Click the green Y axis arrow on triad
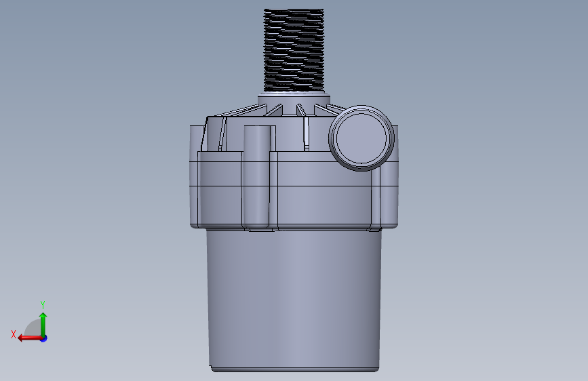The height and width of the screenshot is (381, 588). (x=43, y=324)
